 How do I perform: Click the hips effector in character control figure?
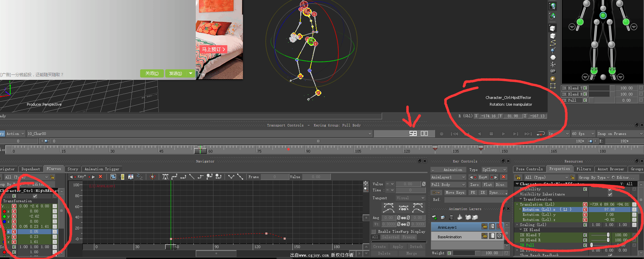point(603,15)
